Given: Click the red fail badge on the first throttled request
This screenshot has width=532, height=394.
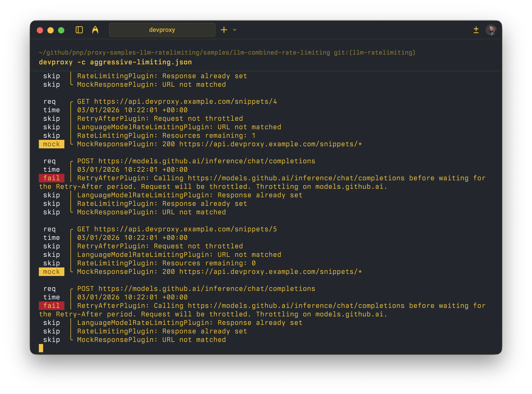Looking at the screenshot, I should (x=51, y=178).
